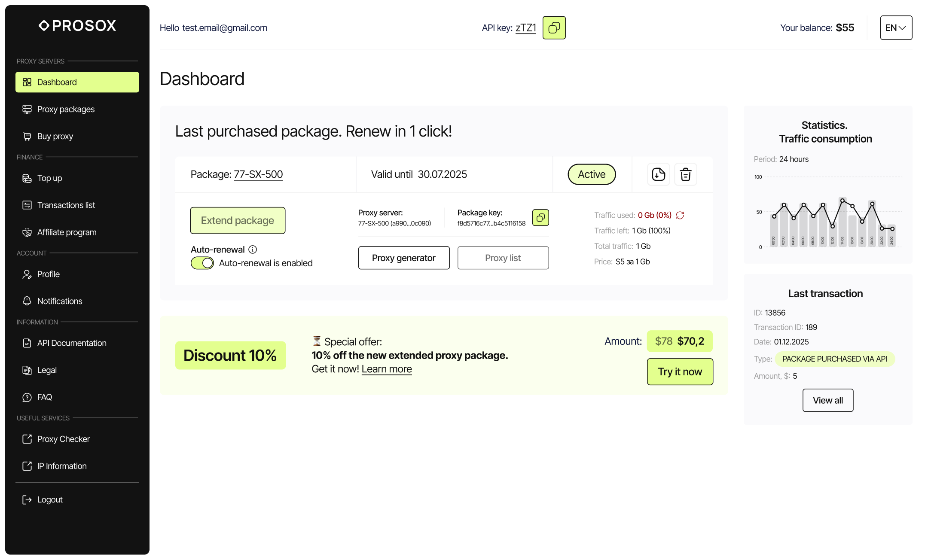This screenshot has height=560, width=928.
Task: Click the Logout icon in the sidebar
Action: pos(27,499)
